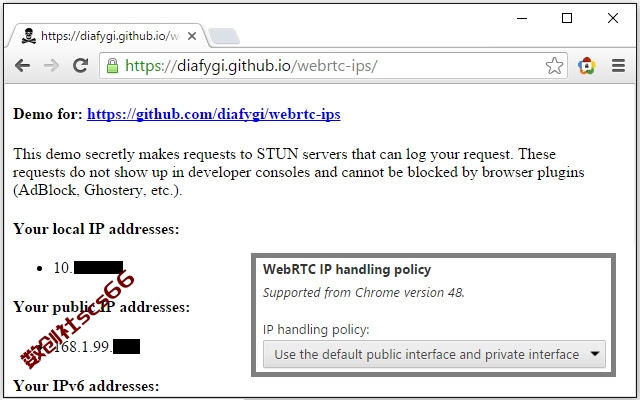Image resolution: width=640 pixels, height=400 pixels.
Task: Expand the IP handling policy dropdown
Action: click(434, 354)
